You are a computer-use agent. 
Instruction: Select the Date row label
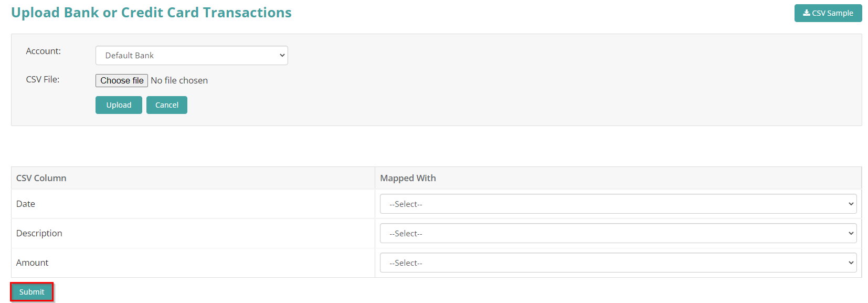tap(26, 204)
